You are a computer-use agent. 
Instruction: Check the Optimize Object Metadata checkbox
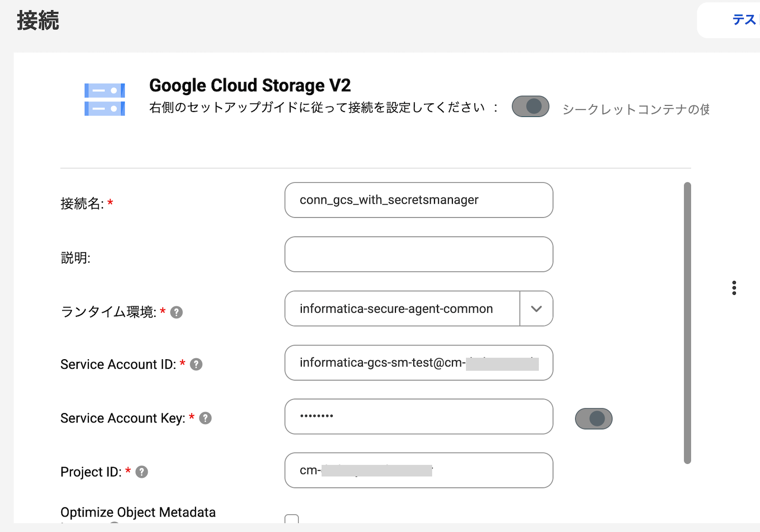coord(292,519)
